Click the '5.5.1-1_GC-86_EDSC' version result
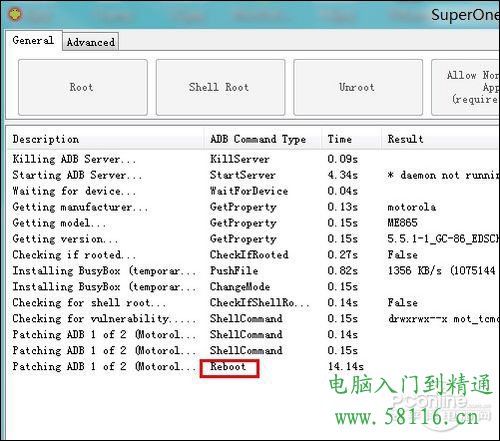The height and width of the screenshot is (441, 500). point(443,239)
